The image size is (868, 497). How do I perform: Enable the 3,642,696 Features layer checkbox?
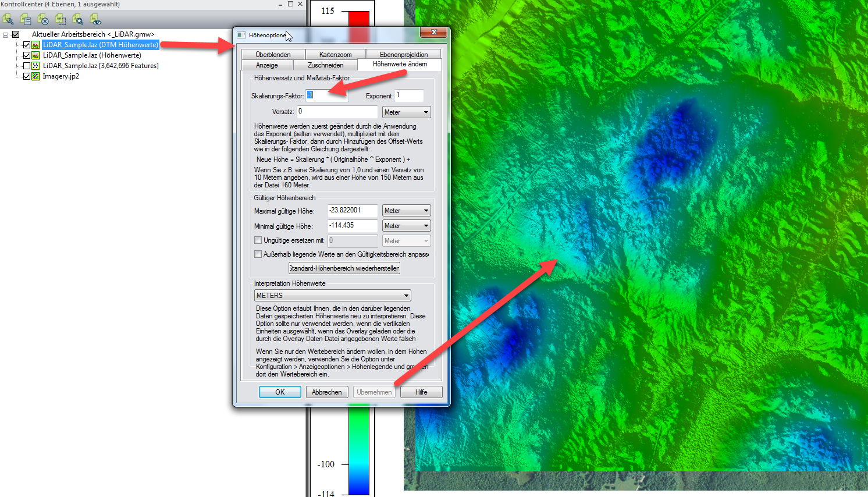27,66
